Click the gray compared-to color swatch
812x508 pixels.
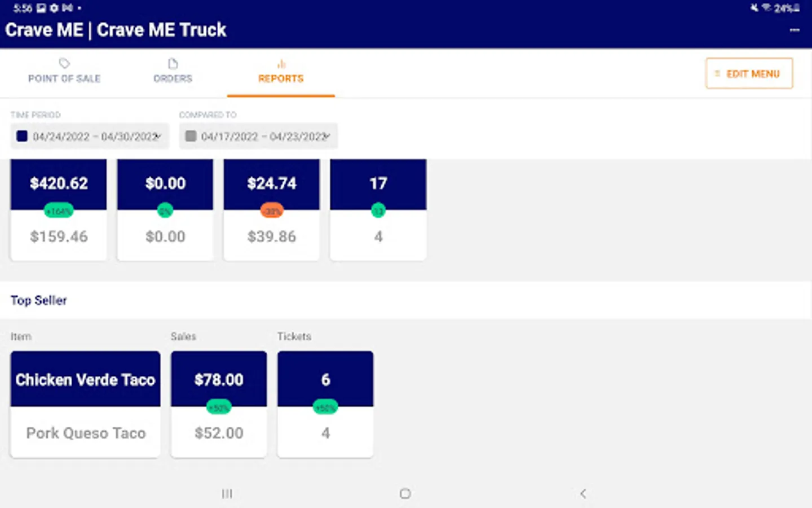pos(191,136)
